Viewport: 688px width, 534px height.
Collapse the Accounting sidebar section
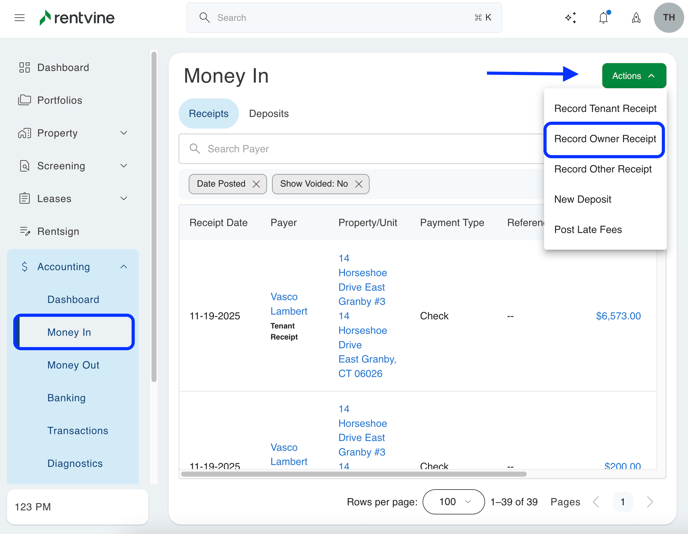coord(123,267)
